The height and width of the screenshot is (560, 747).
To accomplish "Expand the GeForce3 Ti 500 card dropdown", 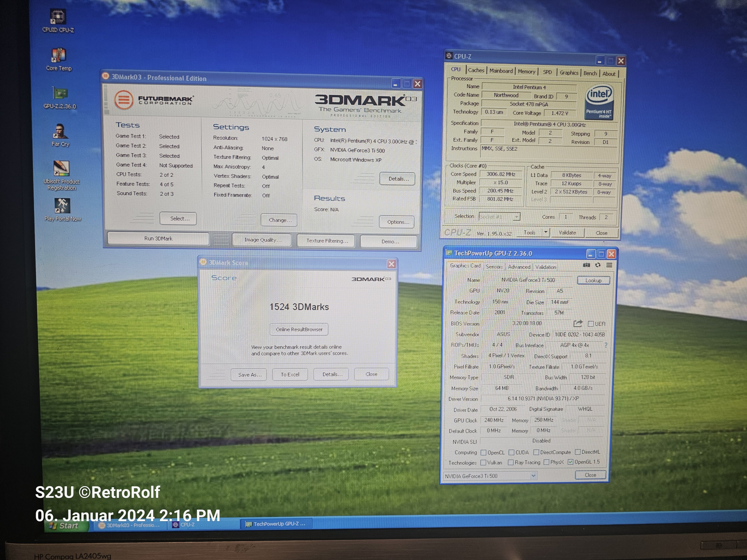I will coord(533,476).
